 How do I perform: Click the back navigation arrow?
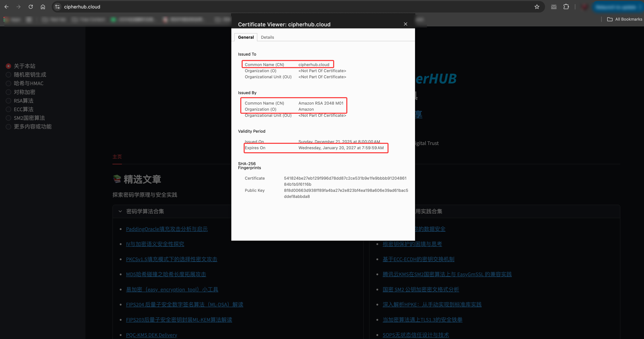click(x=6, y=7)
